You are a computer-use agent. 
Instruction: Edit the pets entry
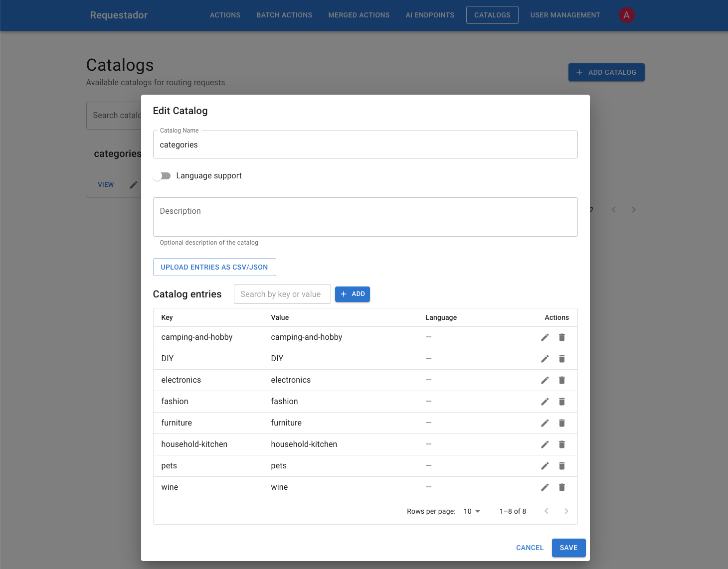tap(545, 466)
